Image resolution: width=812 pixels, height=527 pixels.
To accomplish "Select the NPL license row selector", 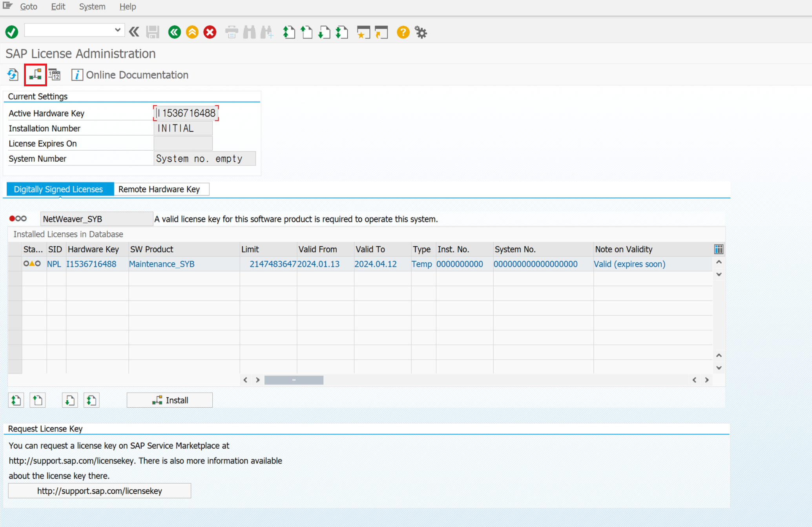I will [15, 264].
